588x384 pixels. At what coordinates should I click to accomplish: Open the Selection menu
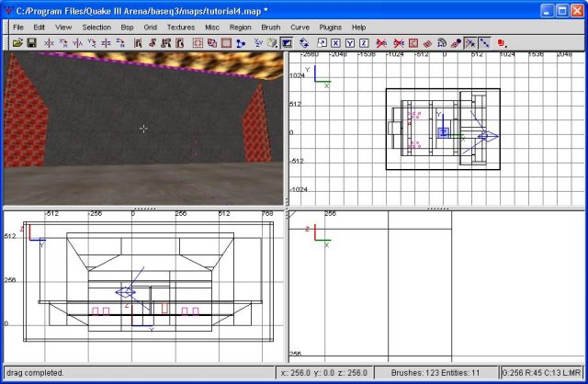click(x=96, y=28)
